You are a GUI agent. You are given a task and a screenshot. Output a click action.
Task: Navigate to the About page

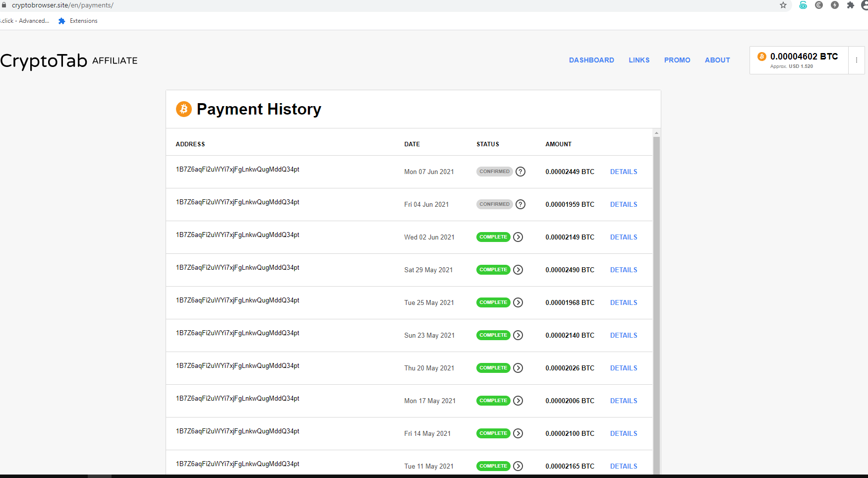[717, 60]
